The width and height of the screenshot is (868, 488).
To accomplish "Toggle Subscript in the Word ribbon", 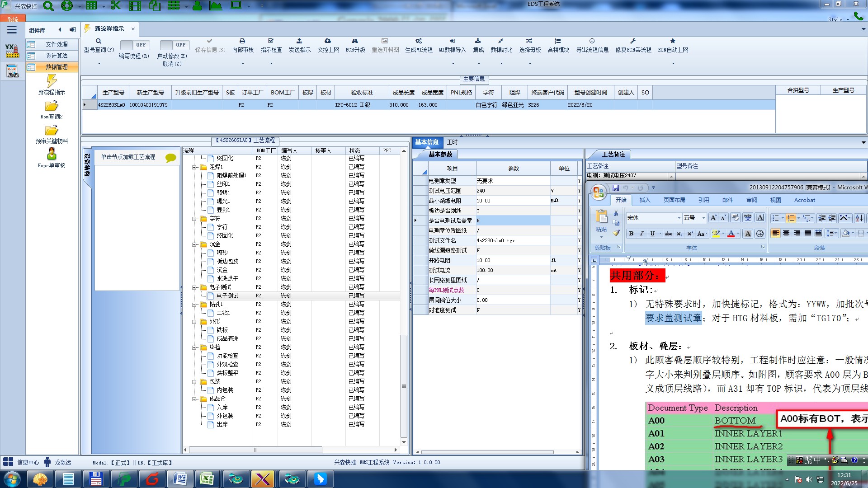I will (679, 234).
